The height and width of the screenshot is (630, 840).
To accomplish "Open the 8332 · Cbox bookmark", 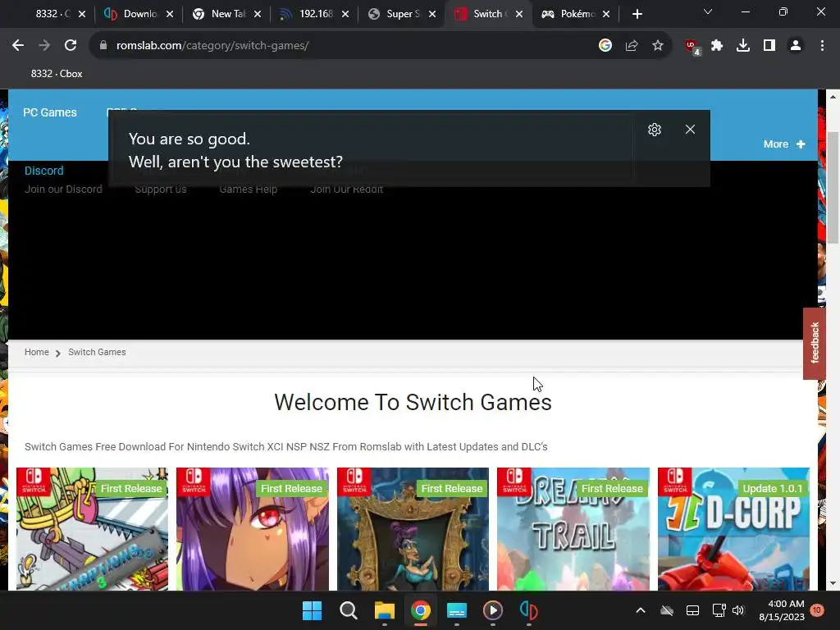I will pyautogui.click(x=57, y=74).
